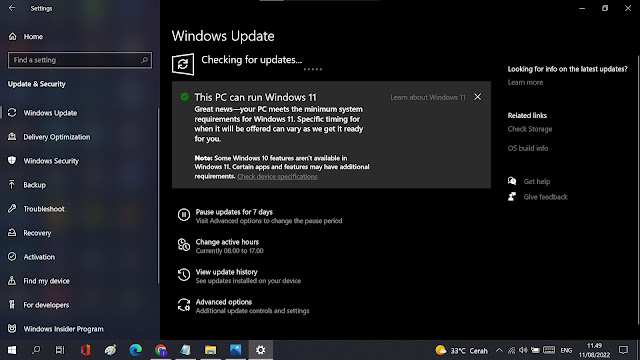Click the Checking for updates refresh icon
The width and height of the screenshot is (640, 360).
tap(183, 64)
